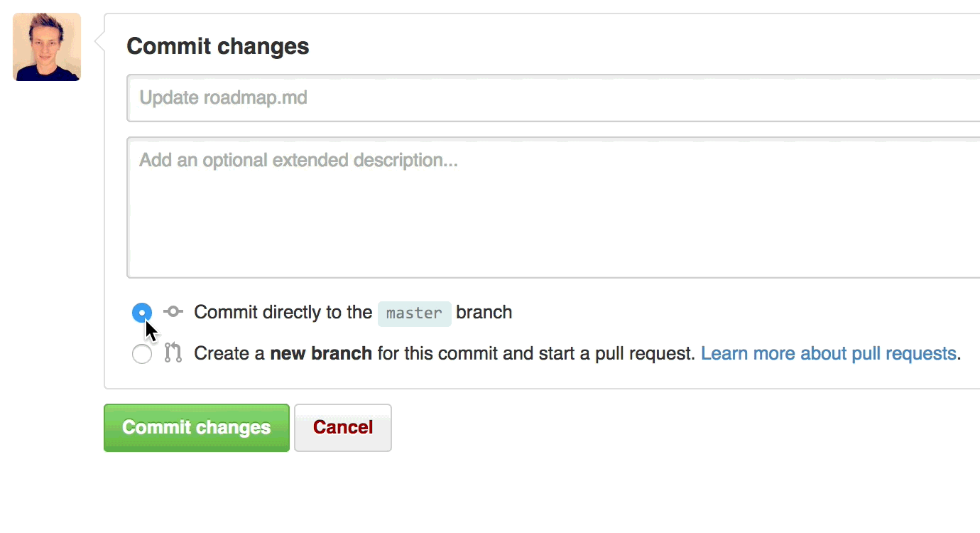The height and width of the screenshot is (533, 980).
Task: Click the "Commit directly to the" label text
Action: coord(283,312)
